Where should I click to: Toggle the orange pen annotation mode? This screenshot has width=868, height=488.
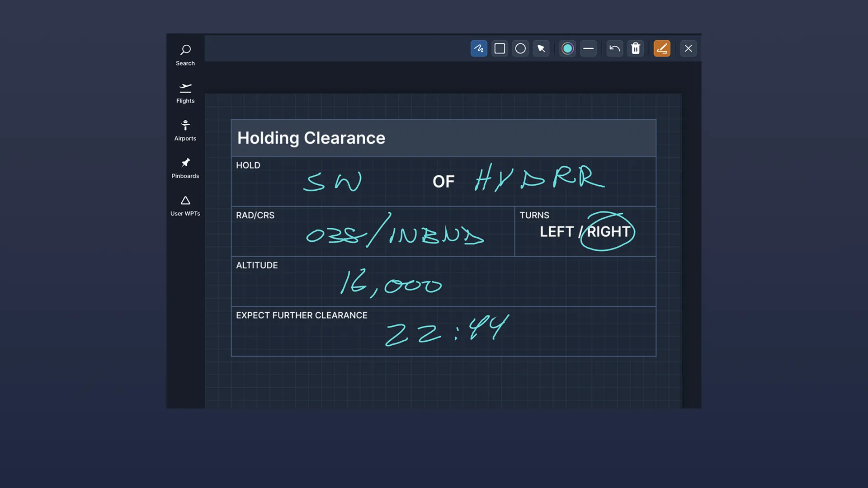[661, 48]
